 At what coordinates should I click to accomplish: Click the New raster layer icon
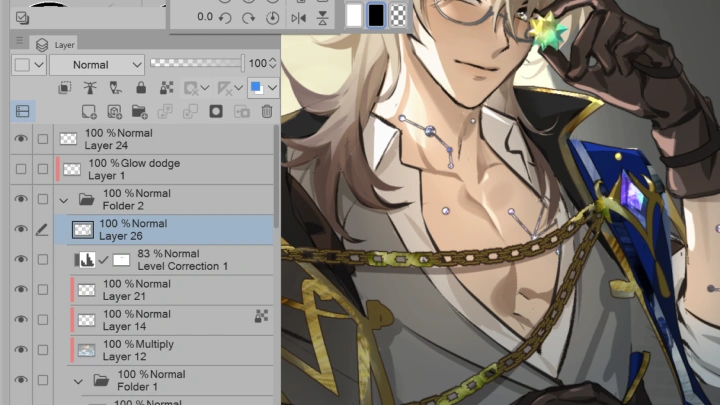[x=89, y=111]
